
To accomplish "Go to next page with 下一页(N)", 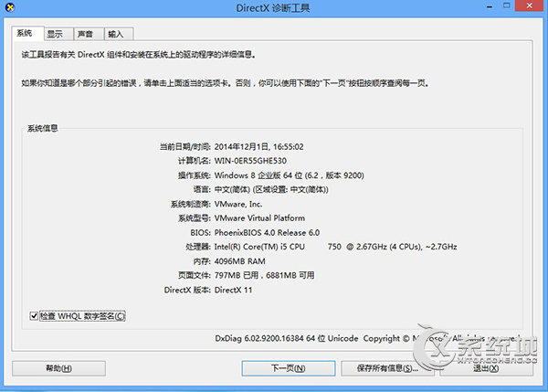I will coord(289,368).
